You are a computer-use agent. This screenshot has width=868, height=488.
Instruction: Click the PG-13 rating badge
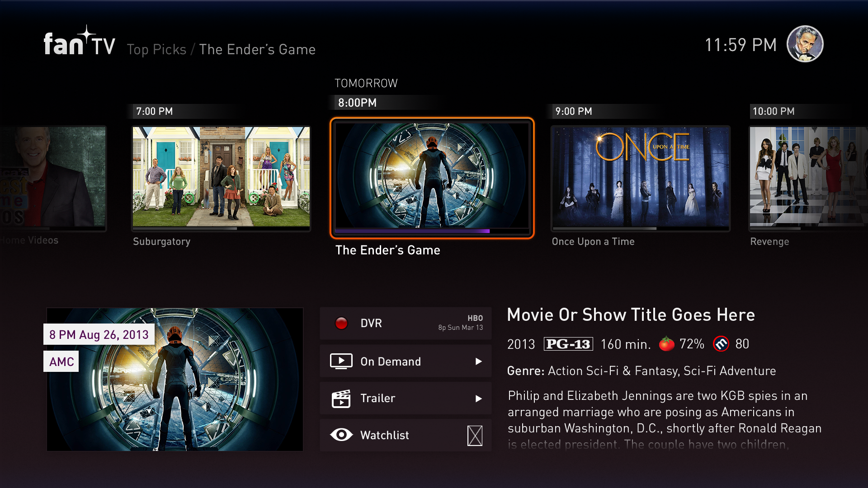pos(568,344)
